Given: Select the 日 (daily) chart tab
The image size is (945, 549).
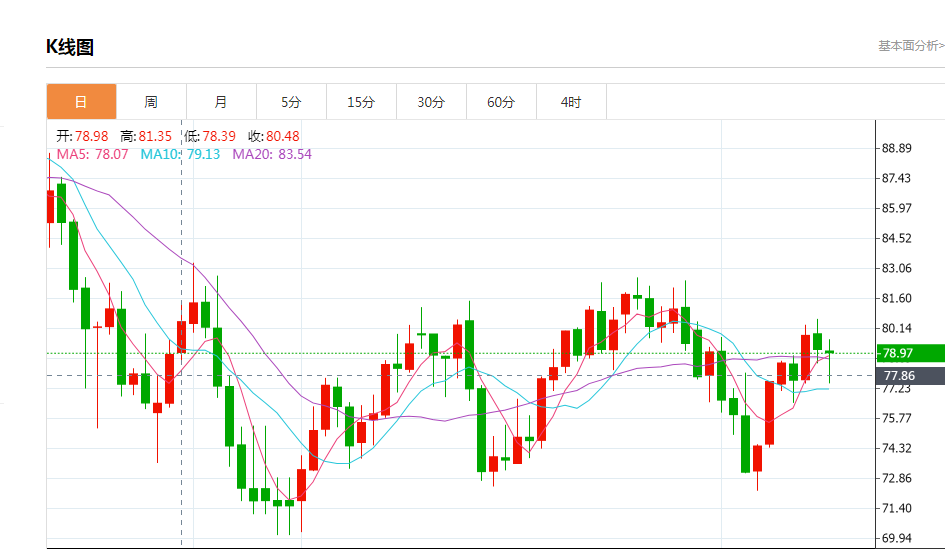Looking at the screenshot, I should pos(81,102).
